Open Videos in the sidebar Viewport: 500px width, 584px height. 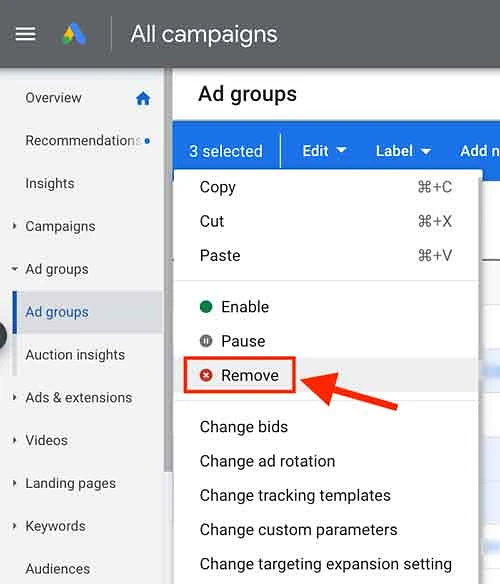coord(46,440)
